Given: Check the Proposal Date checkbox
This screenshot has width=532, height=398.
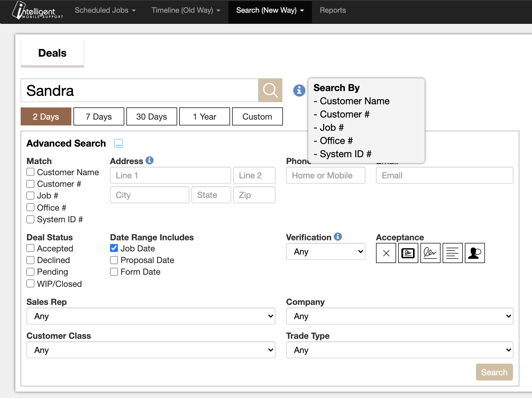Looking at the screenshot, I should click(114, 260).
